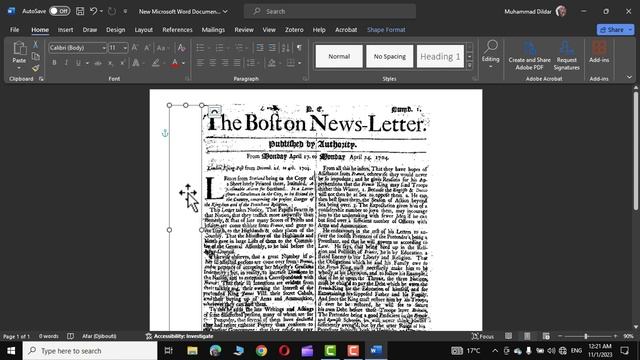Open the Add-ins button
The width and height of the screenshot is (640, 360).
[599, 52]
